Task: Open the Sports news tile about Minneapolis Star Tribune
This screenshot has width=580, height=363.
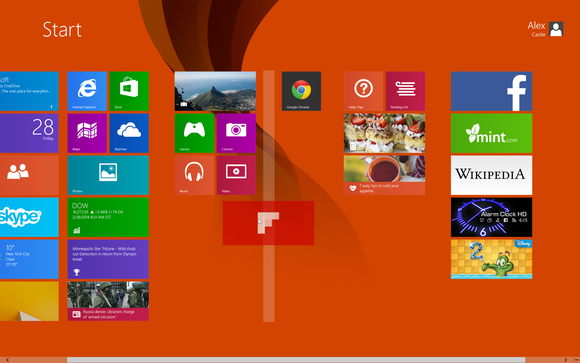Action: (x=108, y=259)
